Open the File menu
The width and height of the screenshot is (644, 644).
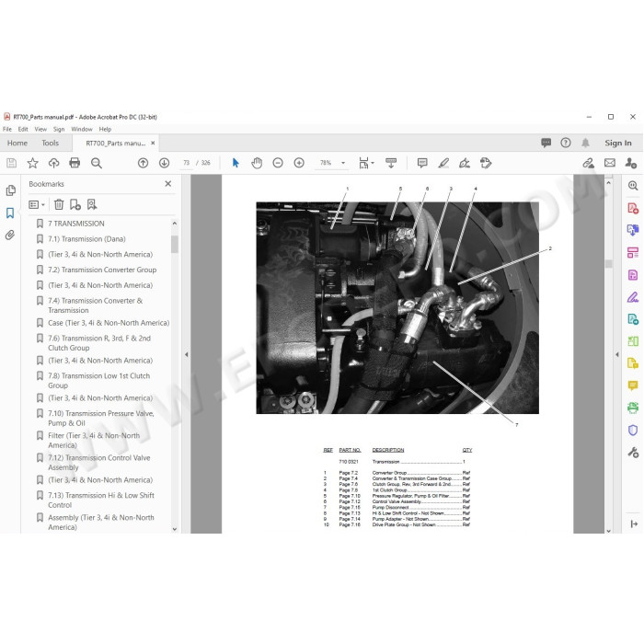7,129
